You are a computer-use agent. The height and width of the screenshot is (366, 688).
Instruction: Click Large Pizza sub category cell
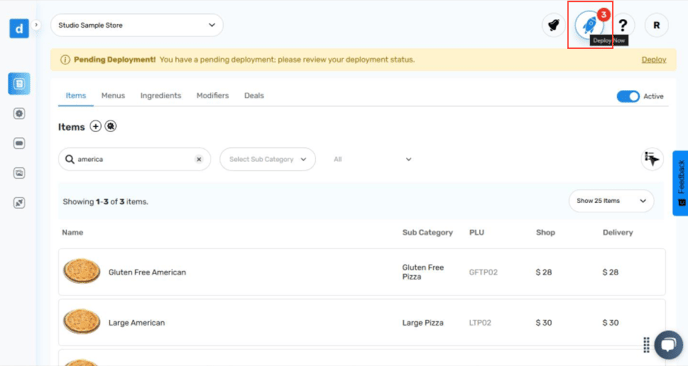423,323
